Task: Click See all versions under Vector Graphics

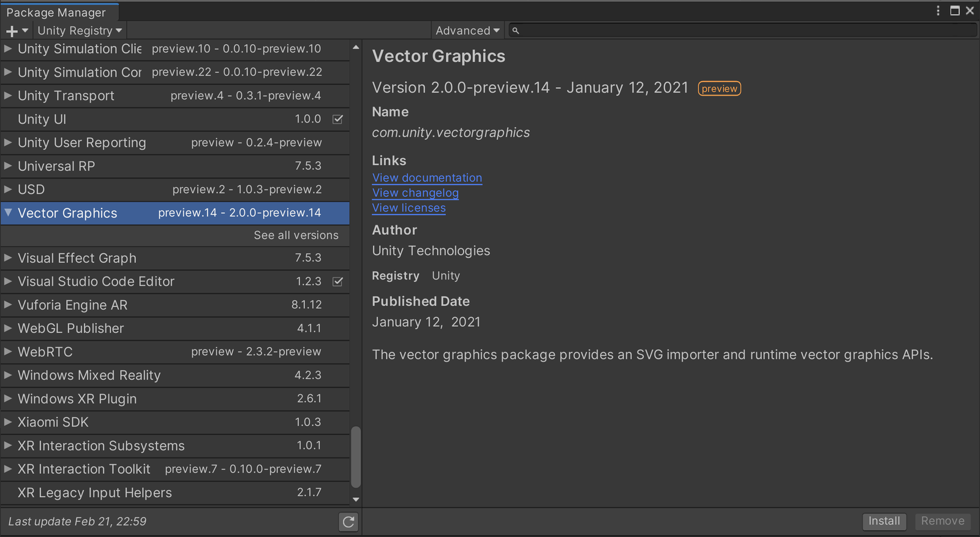Action: [x=296, y=235]
